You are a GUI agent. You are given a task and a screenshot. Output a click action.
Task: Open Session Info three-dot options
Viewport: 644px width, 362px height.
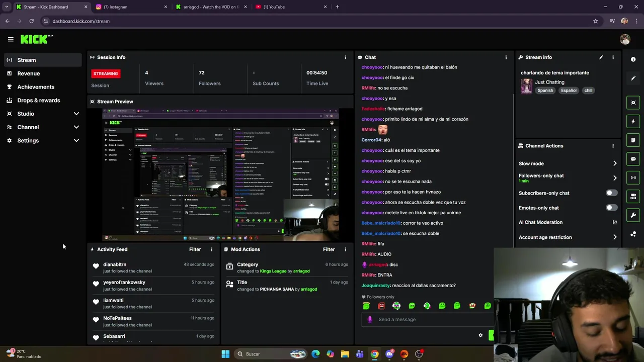point(345,57)
